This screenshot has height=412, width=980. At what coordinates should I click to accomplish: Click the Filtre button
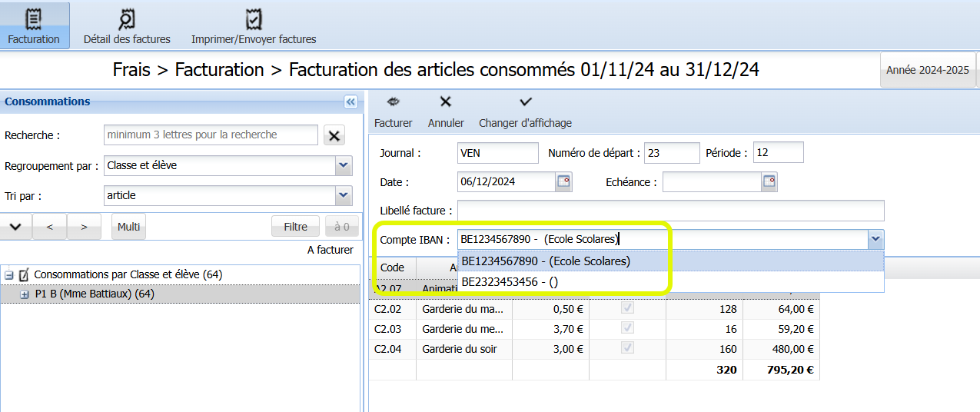(x=295, y=227)
